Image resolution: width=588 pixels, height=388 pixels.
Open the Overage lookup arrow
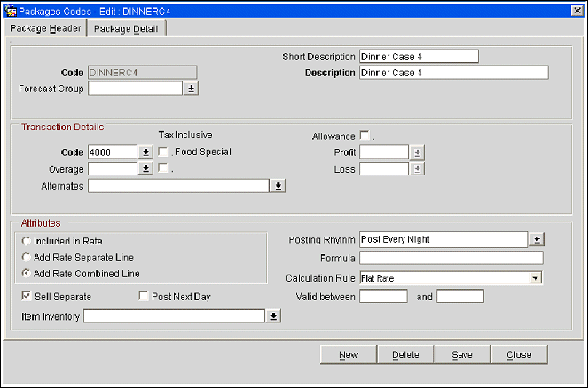(146, 169)
